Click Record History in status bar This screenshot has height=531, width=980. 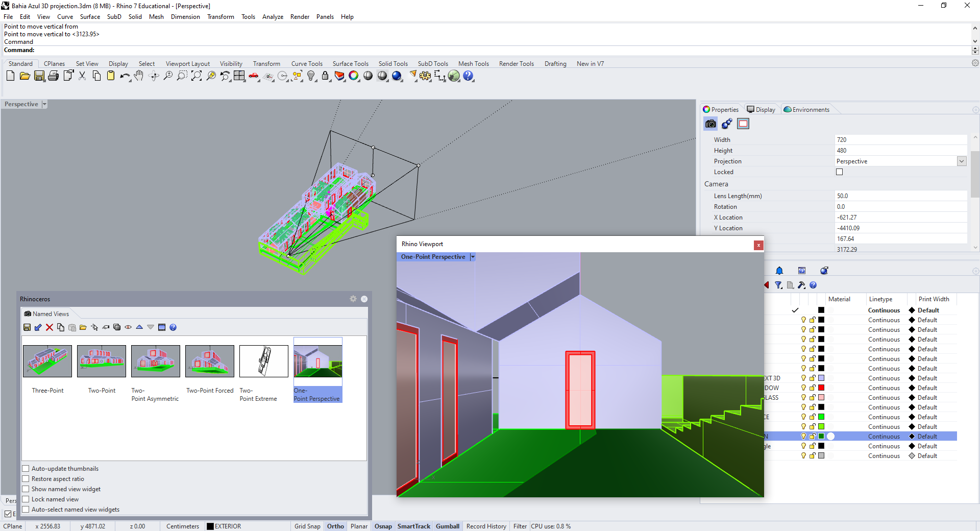click(486, 526)
